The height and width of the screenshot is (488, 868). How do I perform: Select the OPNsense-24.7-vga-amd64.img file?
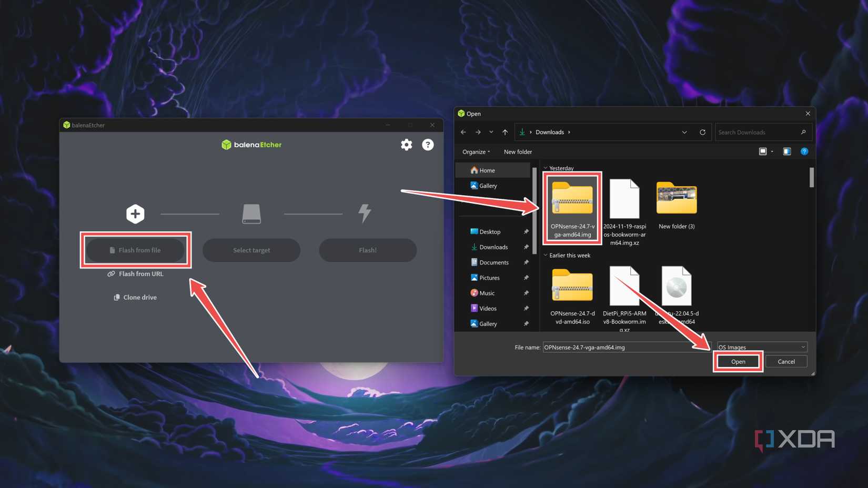coord(572,208)
